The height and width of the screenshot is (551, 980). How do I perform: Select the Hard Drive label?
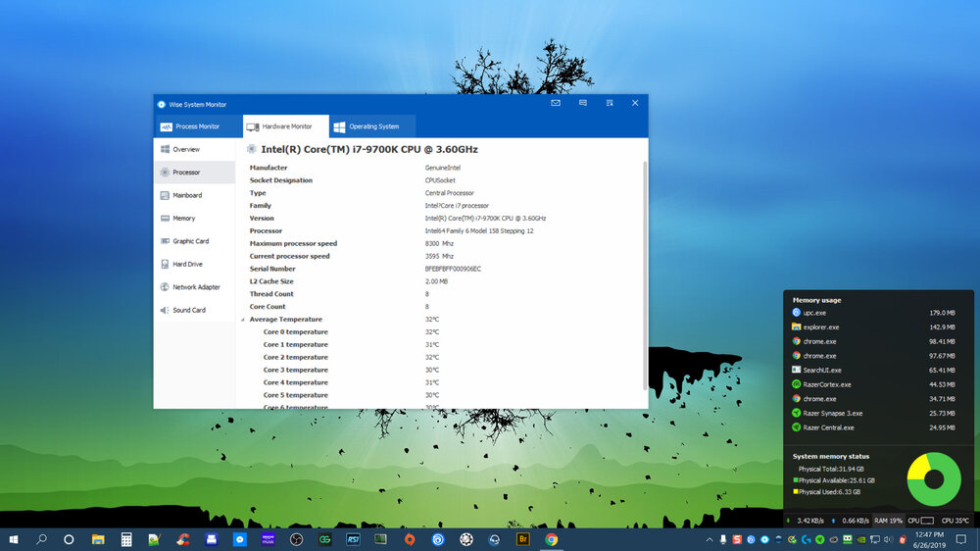tap(187, 264)
